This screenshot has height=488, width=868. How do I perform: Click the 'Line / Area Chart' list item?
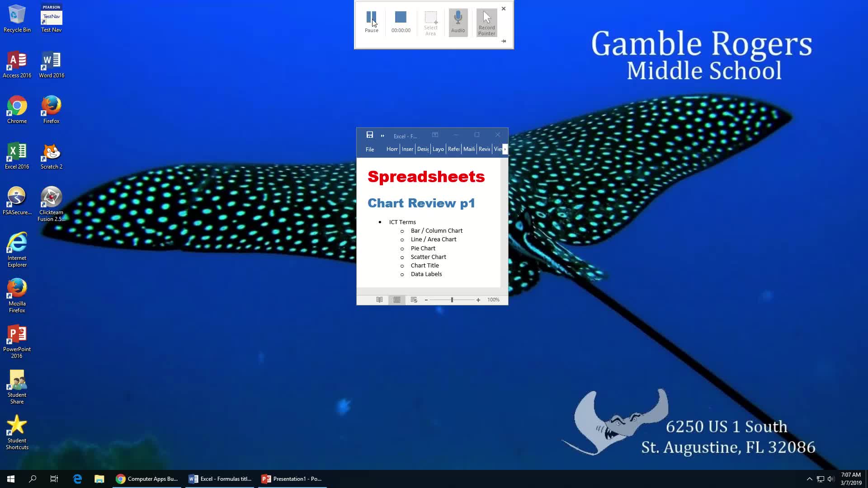tap(433, 239)
